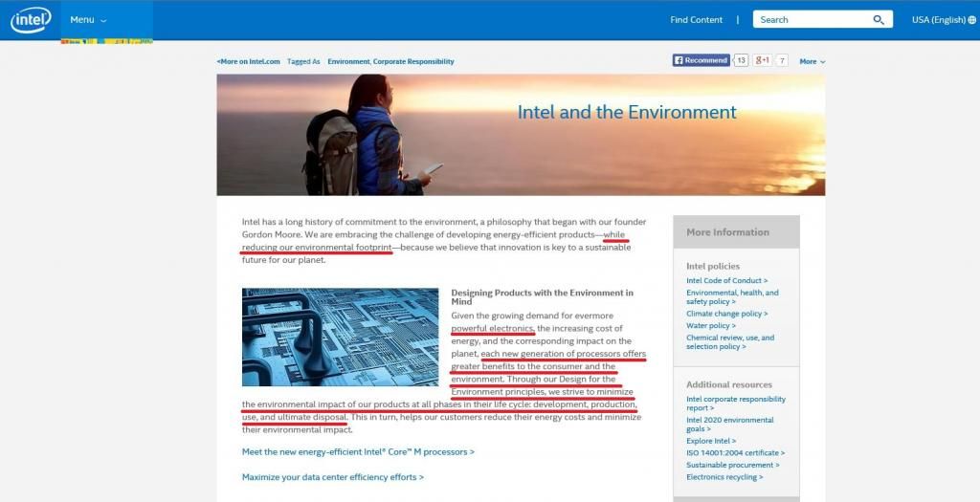Click the circuit board thumbnail image

[x=341, y=338]
